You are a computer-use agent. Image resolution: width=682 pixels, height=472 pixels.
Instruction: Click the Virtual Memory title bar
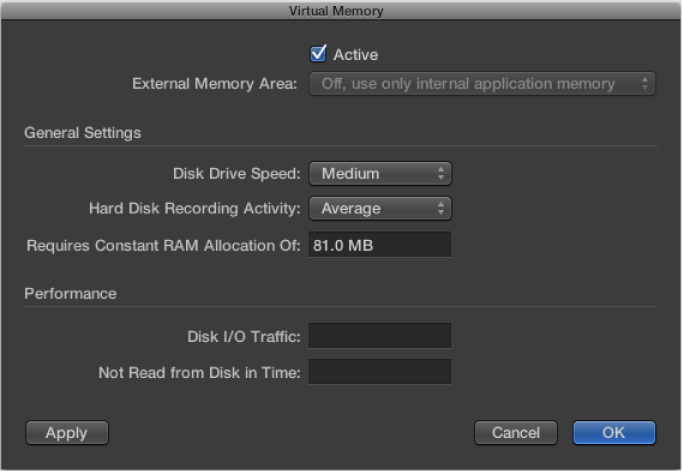click(x=341, y=11)
